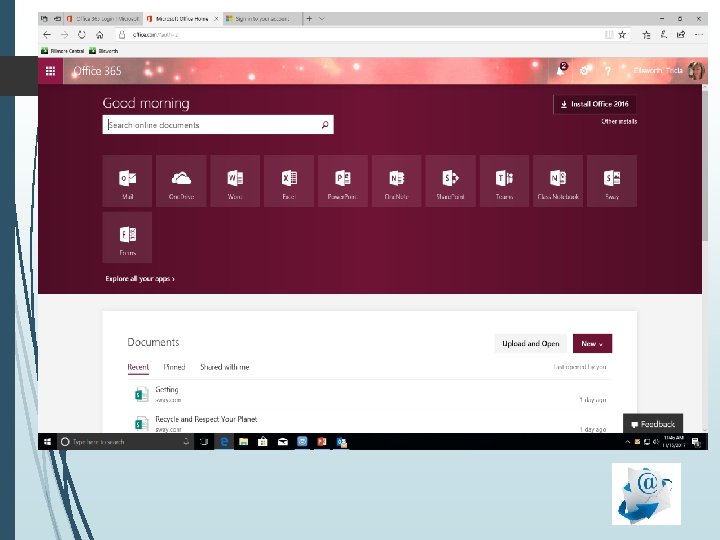
Task: Open the SharePoint app tile
Action: [450, 181]
